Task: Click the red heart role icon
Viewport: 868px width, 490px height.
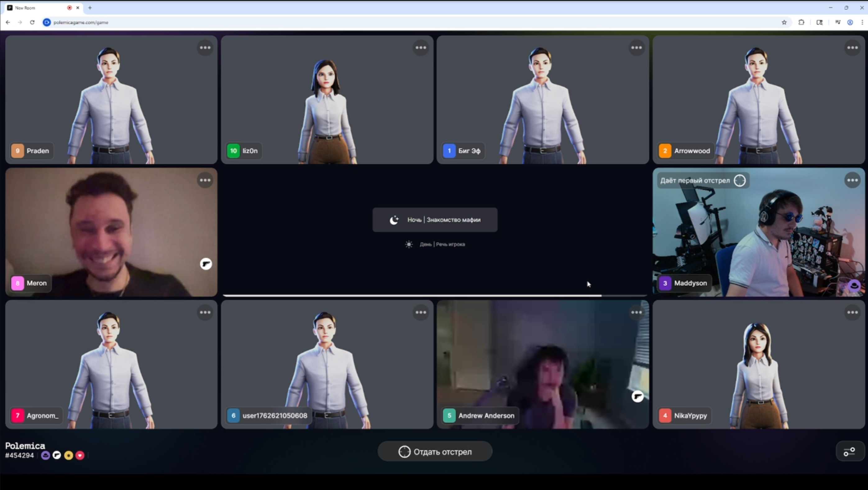Action: point(80,455)
